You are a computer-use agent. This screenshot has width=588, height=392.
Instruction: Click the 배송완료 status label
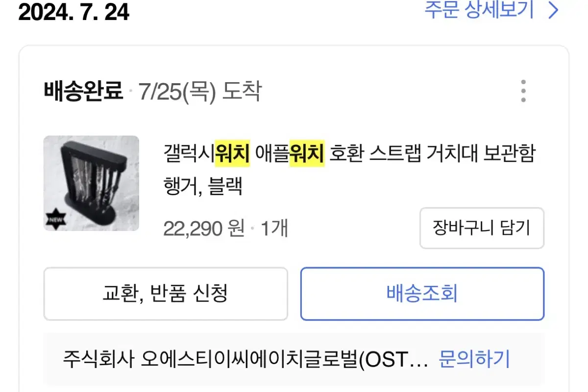(83, 91)
